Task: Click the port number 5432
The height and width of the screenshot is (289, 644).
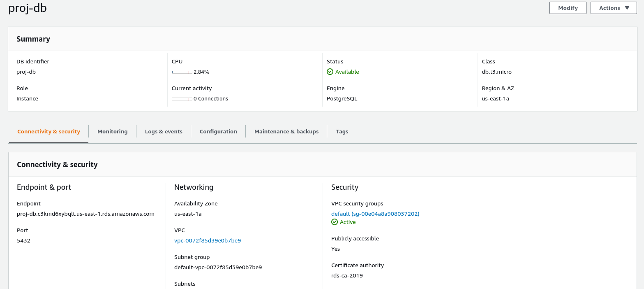Action: [x=23, y=240]
